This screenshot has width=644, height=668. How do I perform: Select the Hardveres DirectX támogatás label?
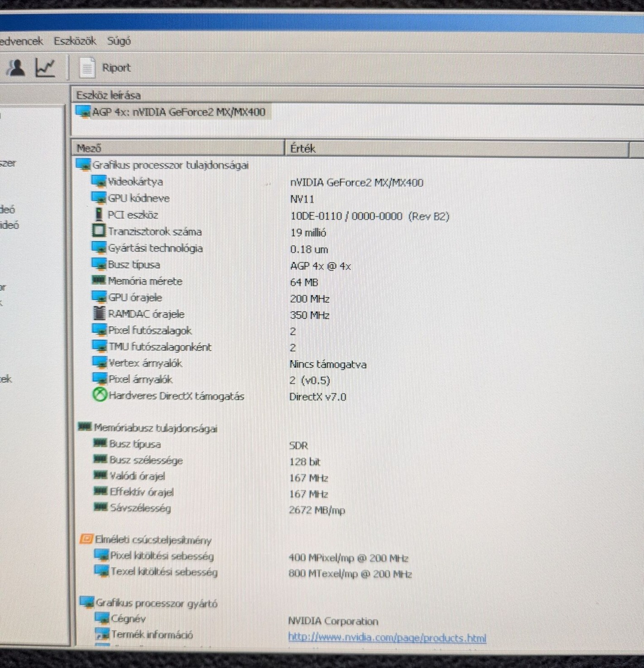[176, 396]
